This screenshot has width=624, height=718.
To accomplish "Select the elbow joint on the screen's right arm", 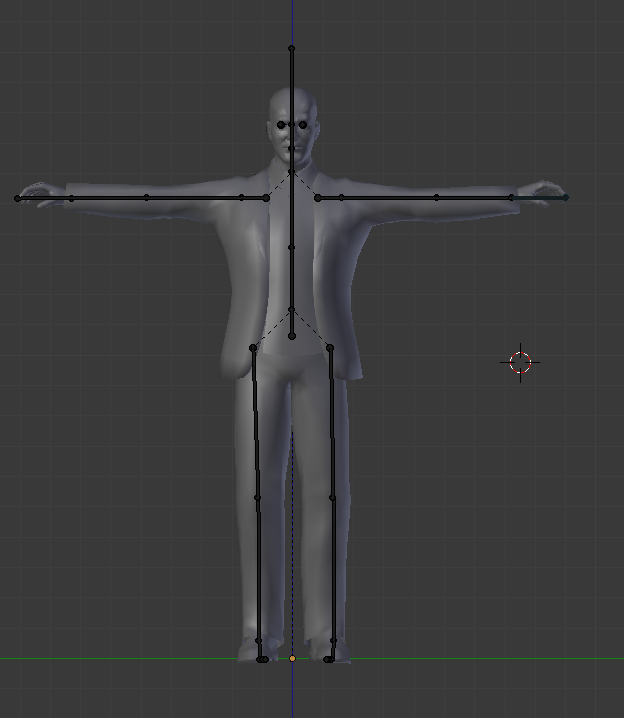I will [x=436, y=197].
